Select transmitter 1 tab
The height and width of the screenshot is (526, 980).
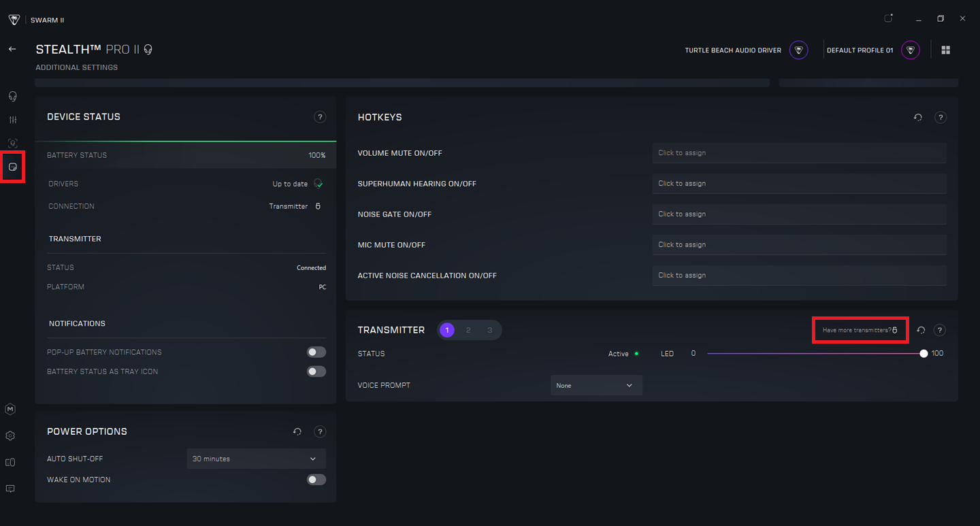pos(447,330)
